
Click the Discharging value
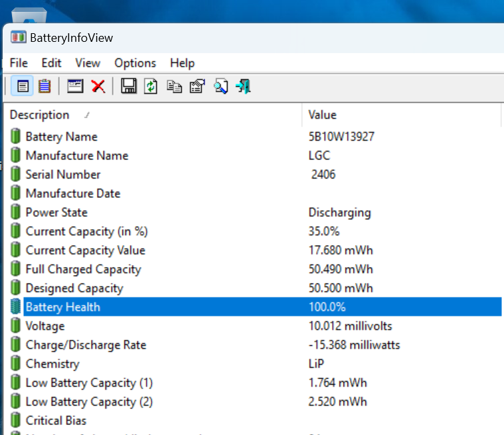point(339,213)
